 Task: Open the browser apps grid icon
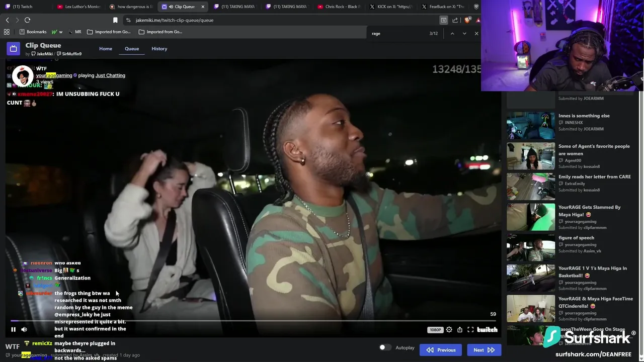pyautogui.click(x=7, y=32)
